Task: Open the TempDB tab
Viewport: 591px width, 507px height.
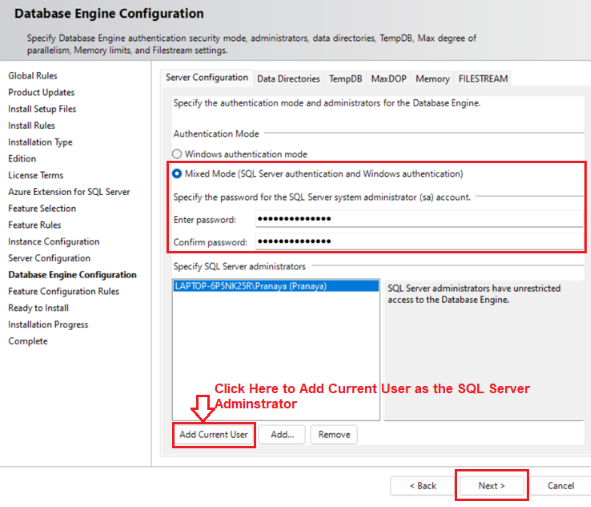Action: 345,79
